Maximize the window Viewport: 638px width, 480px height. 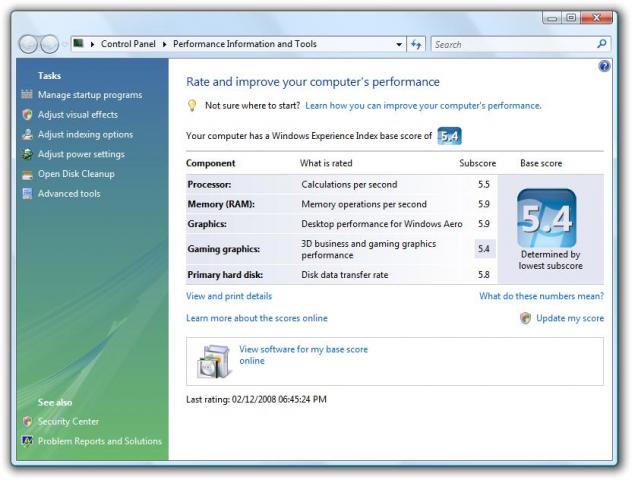571,18
